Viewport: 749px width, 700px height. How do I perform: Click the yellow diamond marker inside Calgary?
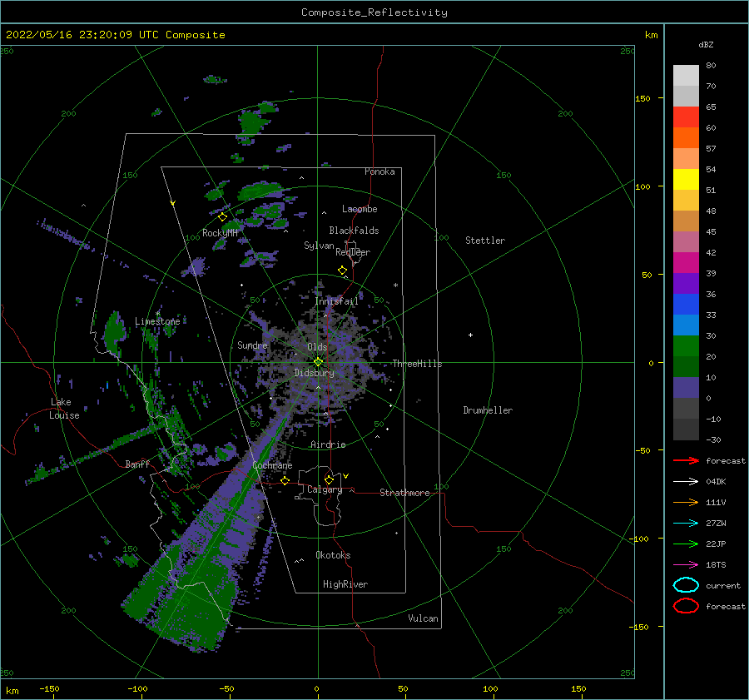329,479
